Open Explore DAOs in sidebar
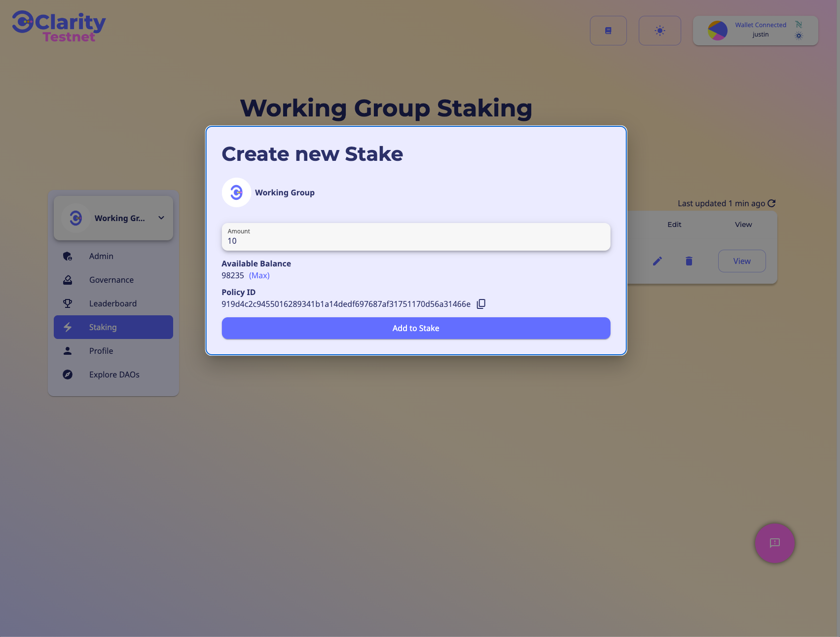Image resolution: width=840 pixels, height=637 pixels. pyautogui.click(x=114, y=375)
